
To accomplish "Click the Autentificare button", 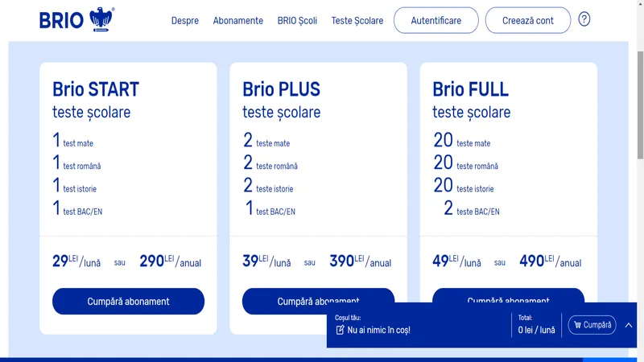I will [436, 21].
